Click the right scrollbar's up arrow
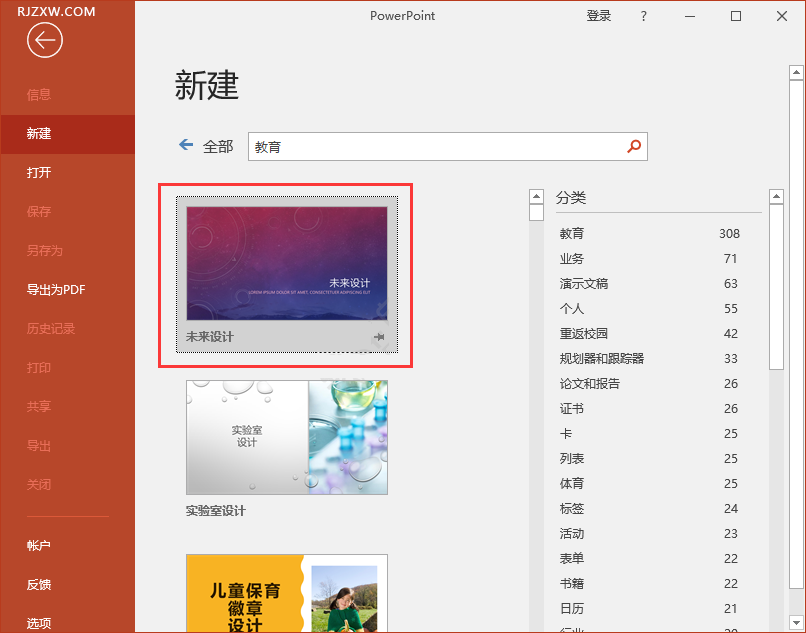The height and width of the screenshot is (633, 806). pos(796,70)
